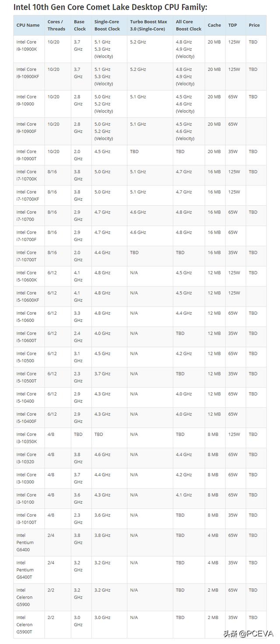
Task: Select the "All Core Boost Clock" header
Action: pyautogui.click(x=189, y=25)
